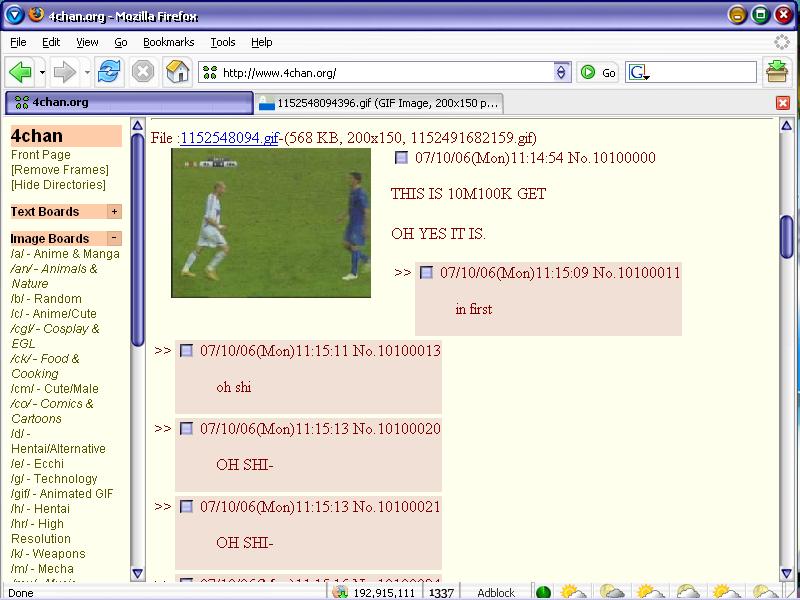
Task: Open the /m/ - Mecha board
Action: 42,569
